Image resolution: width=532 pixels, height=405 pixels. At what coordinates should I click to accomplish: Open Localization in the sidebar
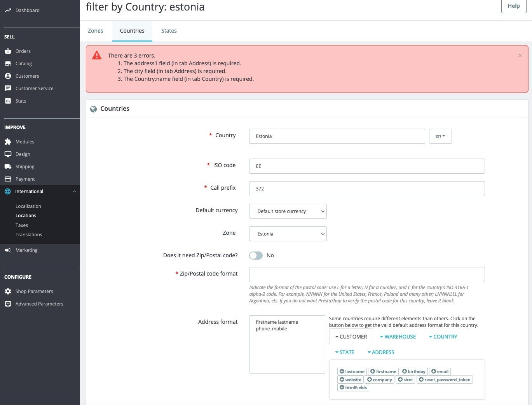point(28,206)
